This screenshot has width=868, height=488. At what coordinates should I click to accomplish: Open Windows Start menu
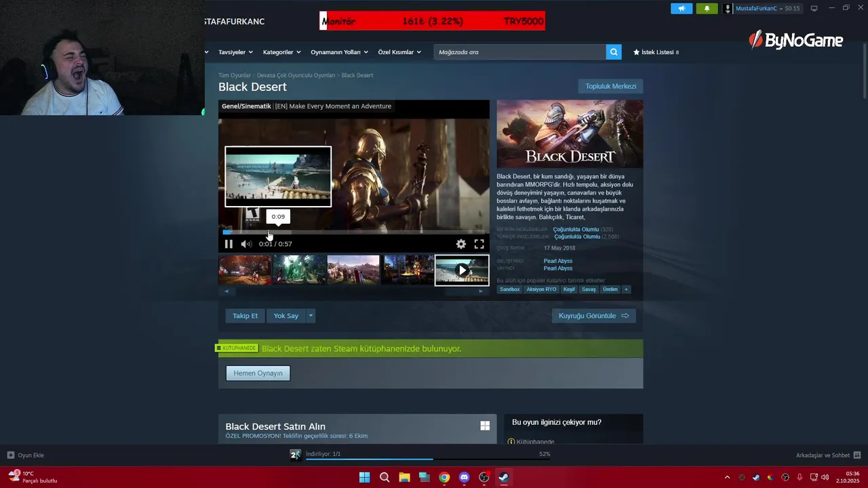pyautogui.click(x=364, y=477)
